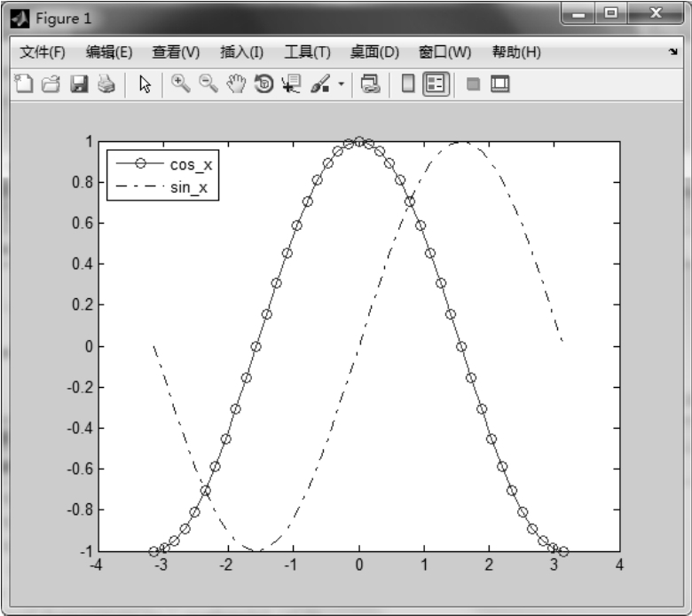Pick the Data Cursor tool
Screen dimensions: 692x616
click(290, 84)
